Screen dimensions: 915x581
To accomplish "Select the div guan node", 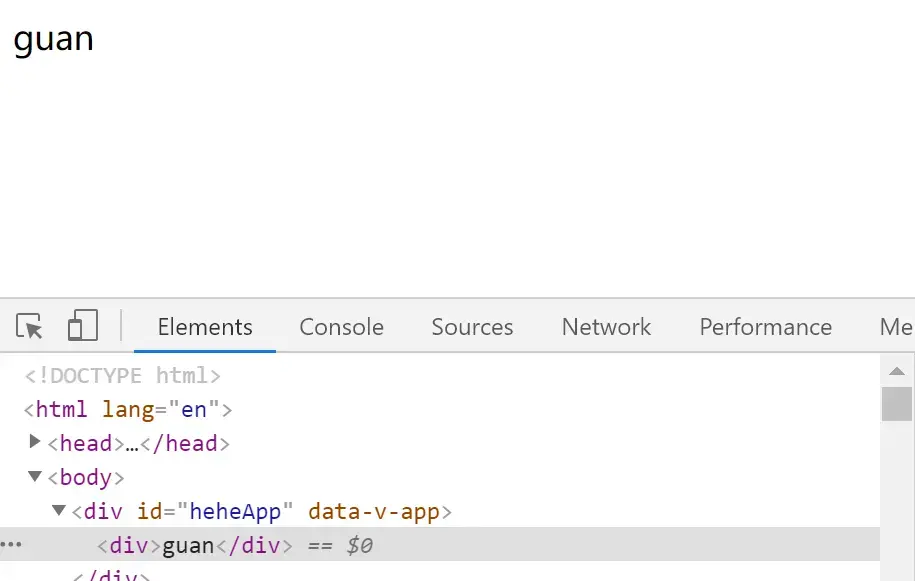I will coord(195,545).
